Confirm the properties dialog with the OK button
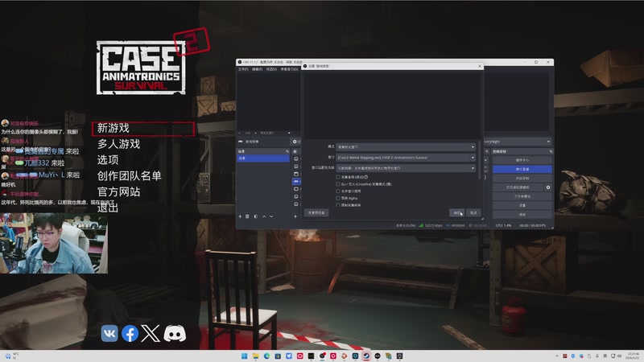Screen dimensions: 644x362 (456, 212)
